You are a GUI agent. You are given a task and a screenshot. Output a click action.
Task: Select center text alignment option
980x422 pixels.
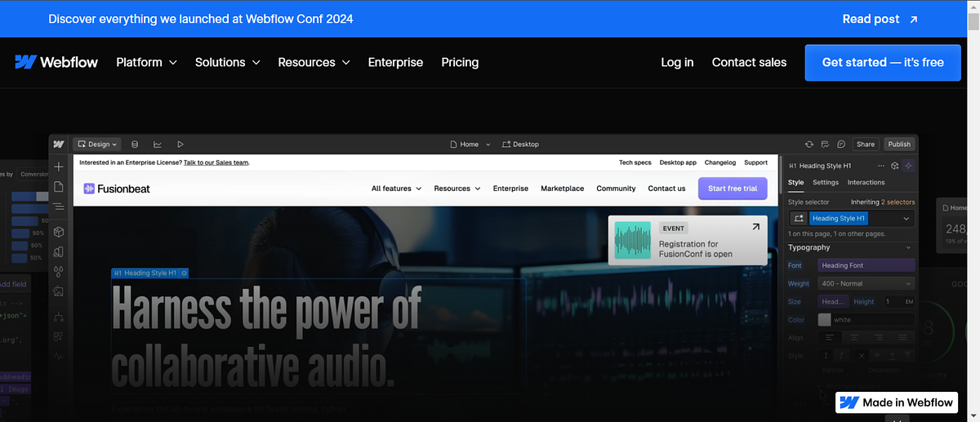coord(855,338)
